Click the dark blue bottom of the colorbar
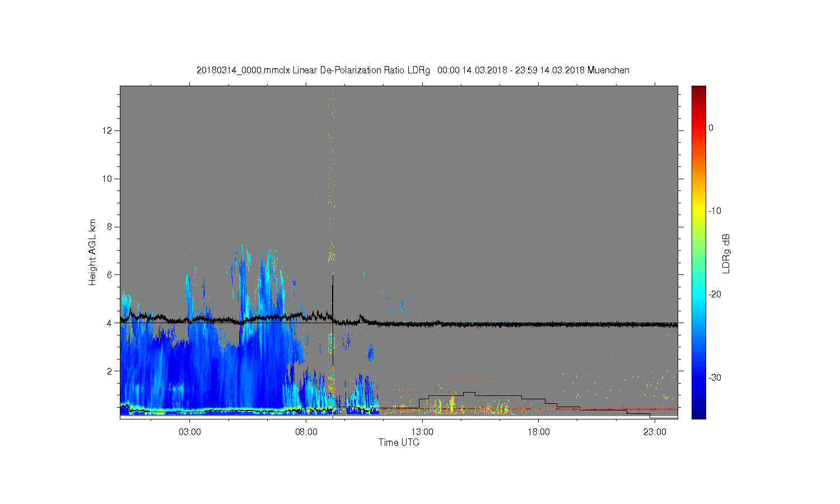The image size is (840, 504). coord(698,414)
